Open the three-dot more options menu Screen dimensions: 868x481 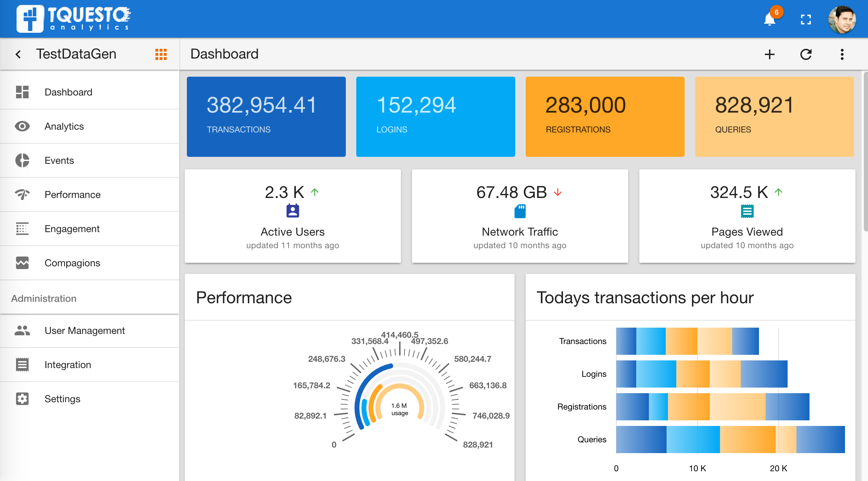[842, 54]
